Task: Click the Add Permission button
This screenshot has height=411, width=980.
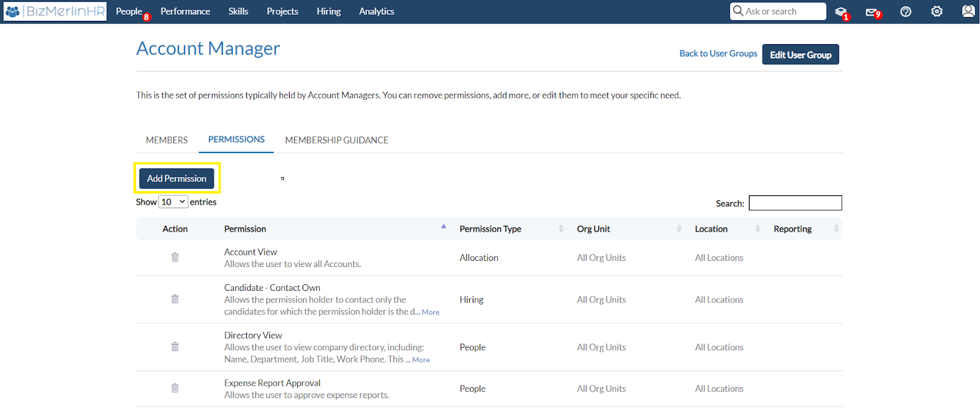Action: [177, 178]
